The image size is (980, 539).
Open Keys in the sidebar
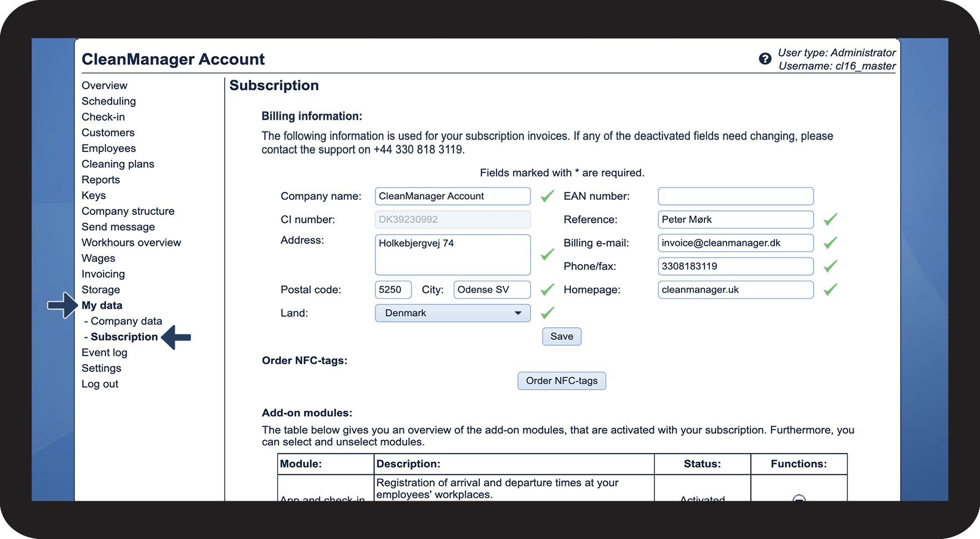point(94,195)
